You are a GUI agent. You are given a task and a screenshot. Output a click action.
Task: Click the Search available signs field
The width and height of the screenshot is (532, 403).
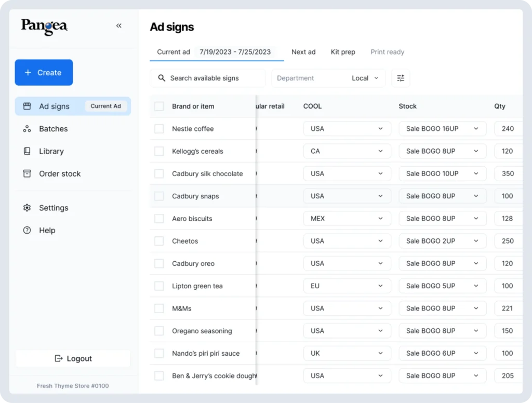point(208,78)
